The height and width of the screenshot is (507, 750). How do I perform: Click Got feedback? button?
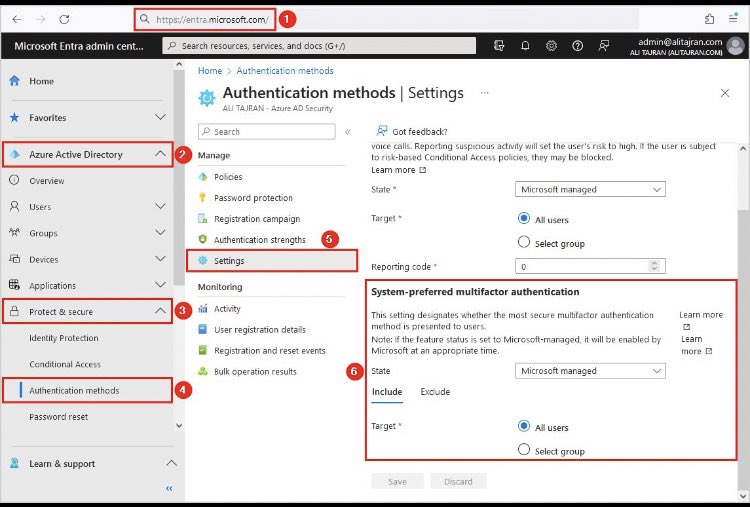[x=412, y=132]
